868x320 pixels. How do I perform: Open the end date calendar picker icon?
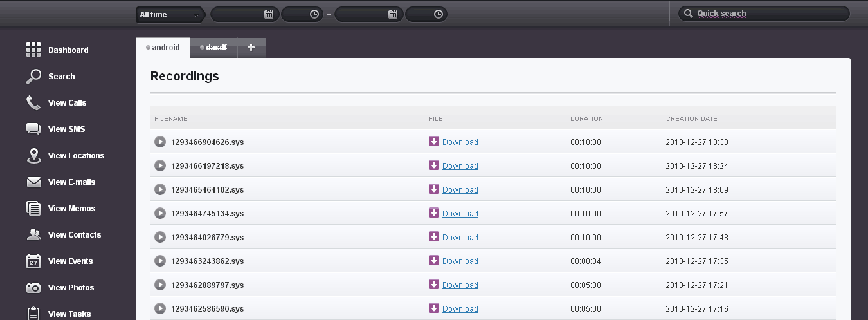click(393, 14)
